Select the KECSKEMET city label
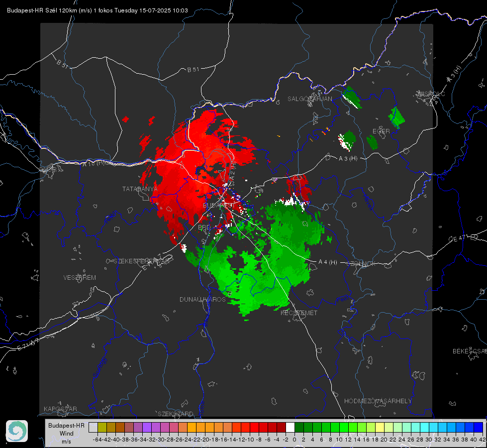The height and width of the screenshot is (448, 487). click(x=299, y=313)
